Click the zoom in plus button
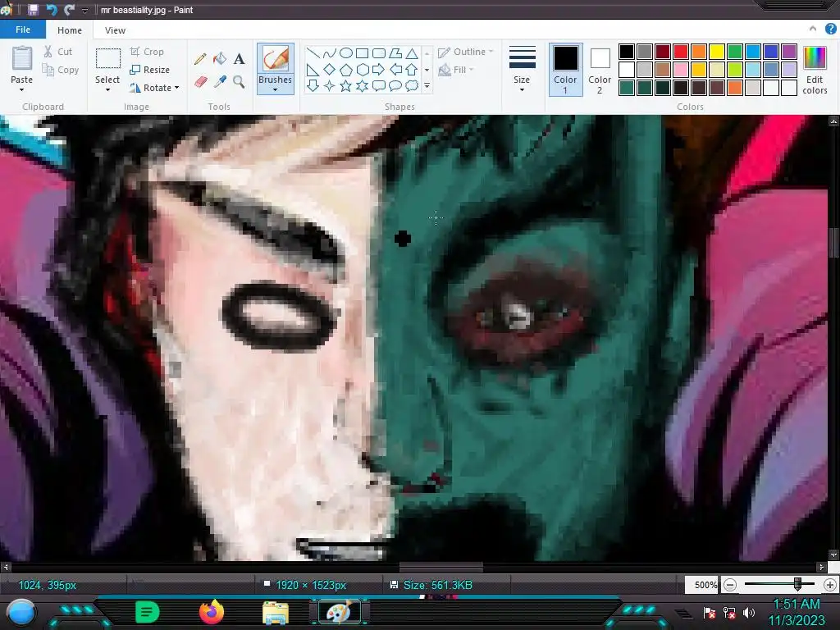Image resolution: width=840 pixels, height=630 pixels. (830, 584)
